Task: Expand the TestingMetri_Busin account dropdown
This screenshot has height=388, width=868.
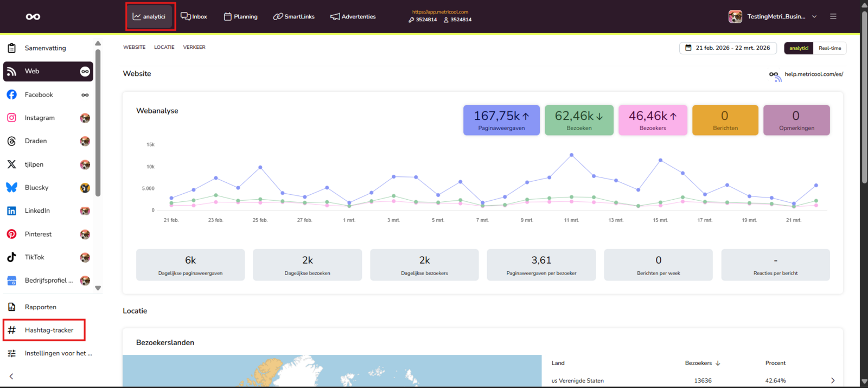Action: click(773, 16)
